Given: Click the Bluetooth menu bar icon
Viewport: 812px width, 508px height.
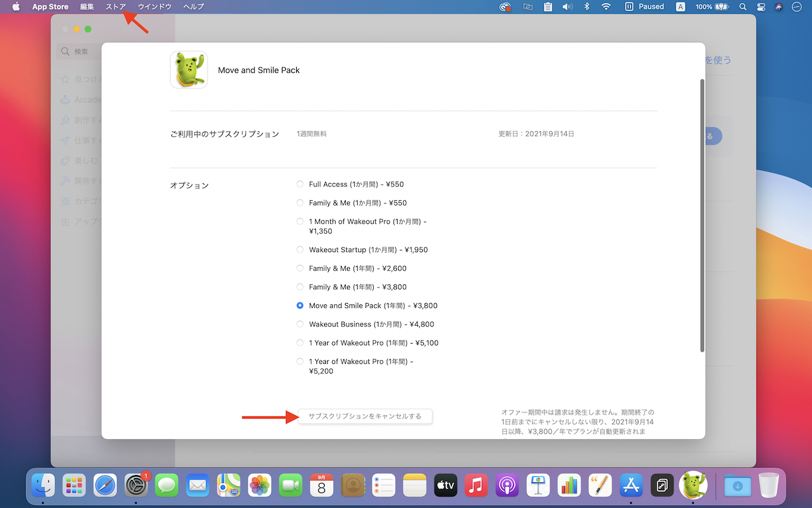Looking at the screenshot, I should click(x=586, y=7).
